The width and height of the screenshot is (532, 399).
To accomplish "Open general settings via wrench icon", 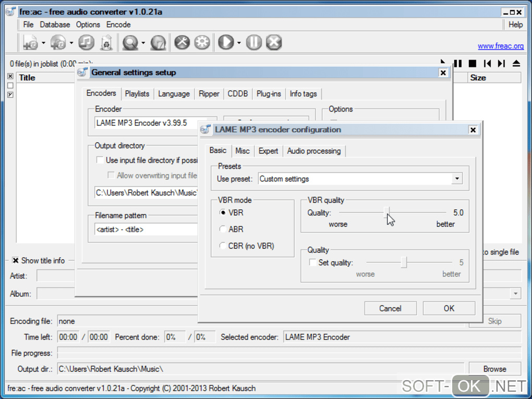I will 182,42.
